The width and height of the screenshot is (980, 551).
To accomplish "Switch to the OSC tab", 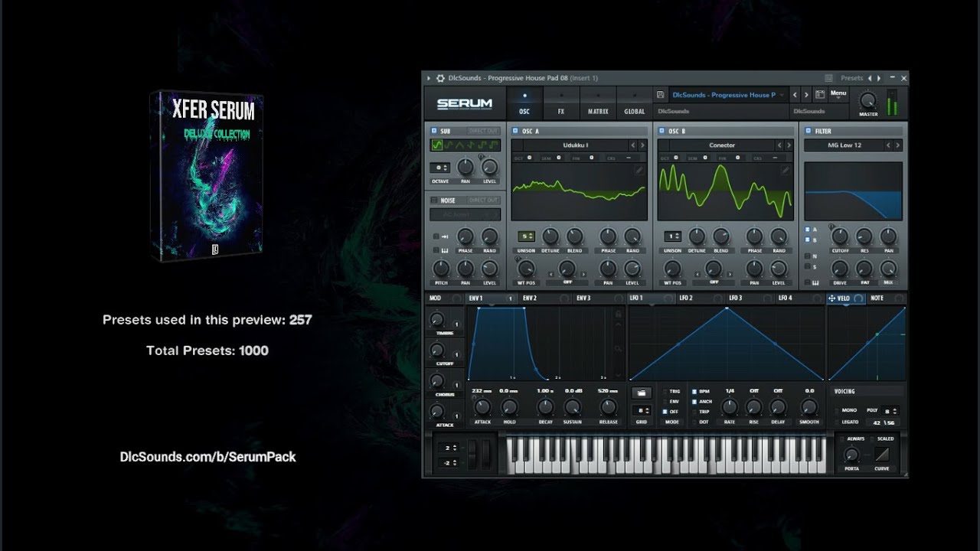I will [x=524, y=103].
